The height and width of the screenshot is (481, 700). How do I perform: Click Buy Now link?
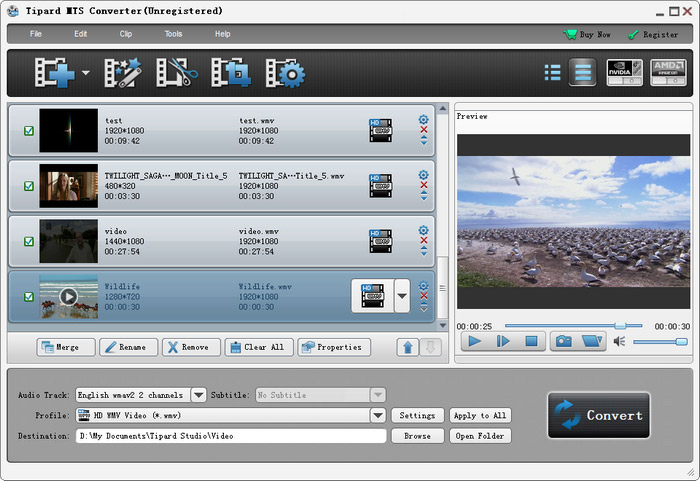point(587,34)
